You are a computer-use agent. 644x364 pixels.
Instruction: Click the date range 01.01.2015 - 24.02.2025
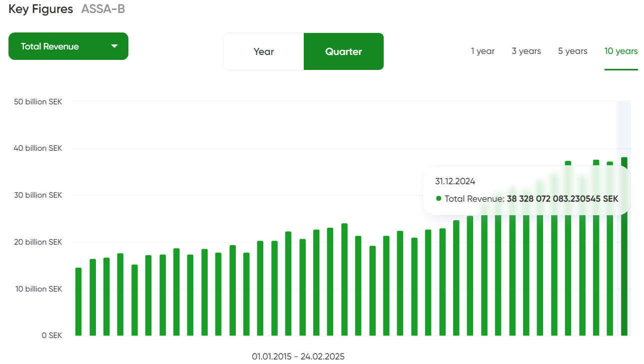(x=298, y=357)
